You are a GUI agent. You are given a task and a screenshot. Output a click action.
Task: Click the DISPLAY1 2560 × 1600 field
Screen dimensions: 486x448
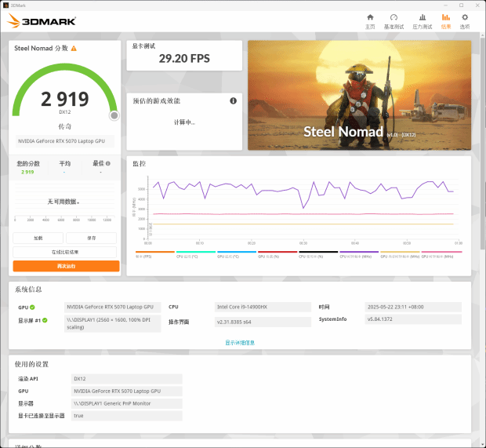113,323
